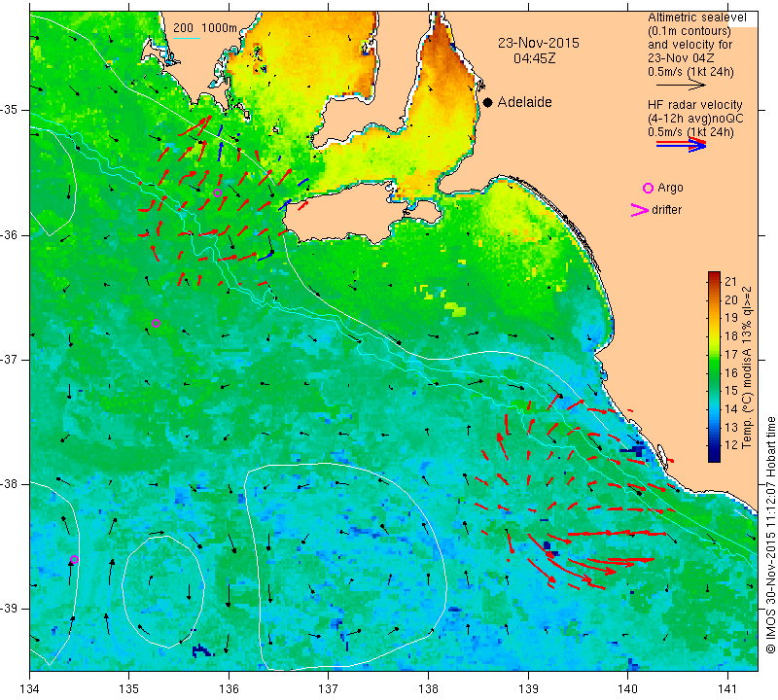The image size is (778, 700).
Task: Click the '04:45Z' time text
Action: [x=534, y=58]
